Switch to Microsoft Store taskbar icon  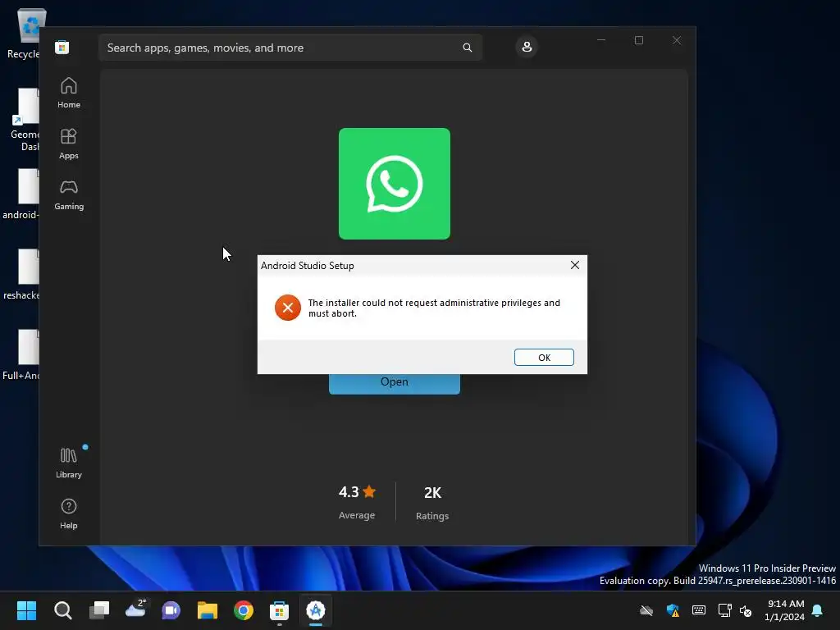pyautogui.click(x=279, y=610)
